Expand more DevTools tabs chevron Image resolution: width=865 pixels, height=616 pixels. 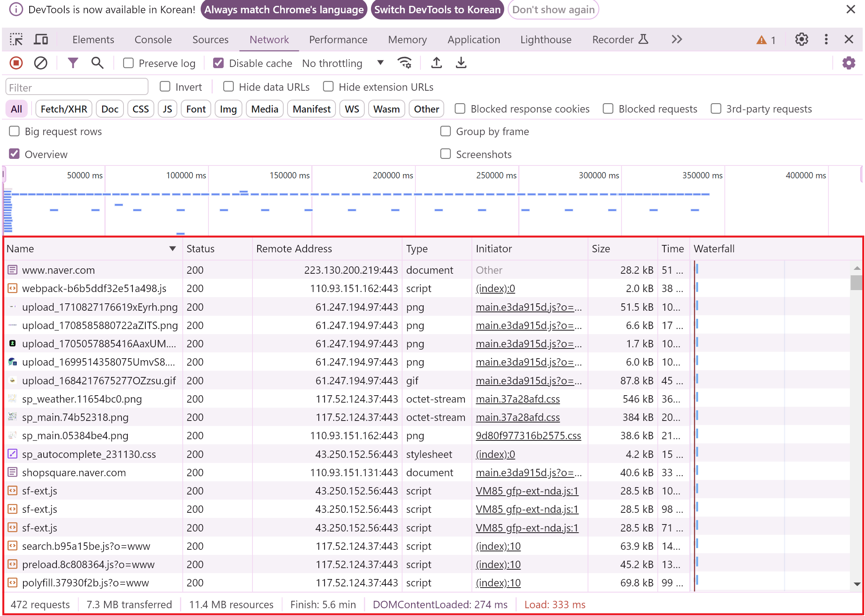tap(677, 39)
